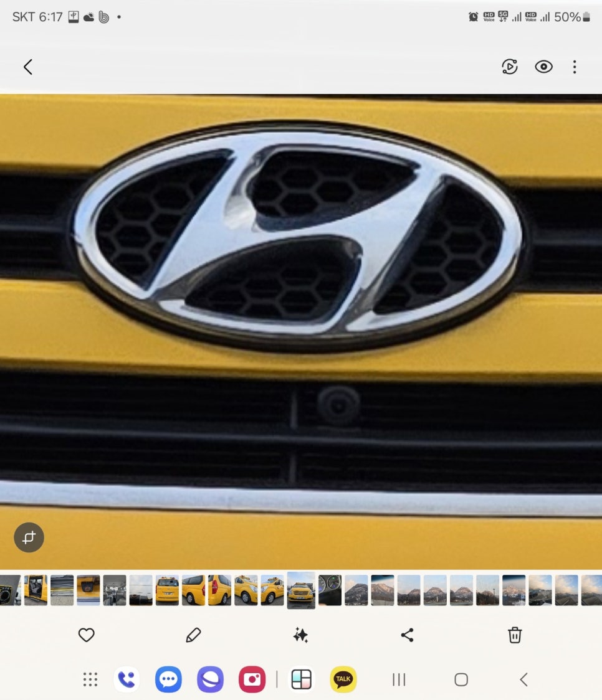Screen dimensions: 602x700
Task: Select the rear camera close-up thumbnail
Action: (x=88, y=590)
